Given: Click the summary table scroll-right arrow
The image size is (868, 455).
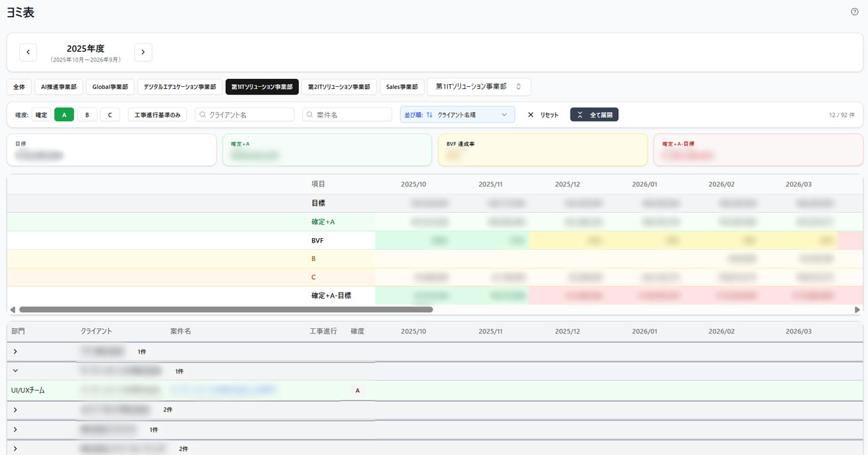Looking at the screenshot, I should click(x=857, y=310).
